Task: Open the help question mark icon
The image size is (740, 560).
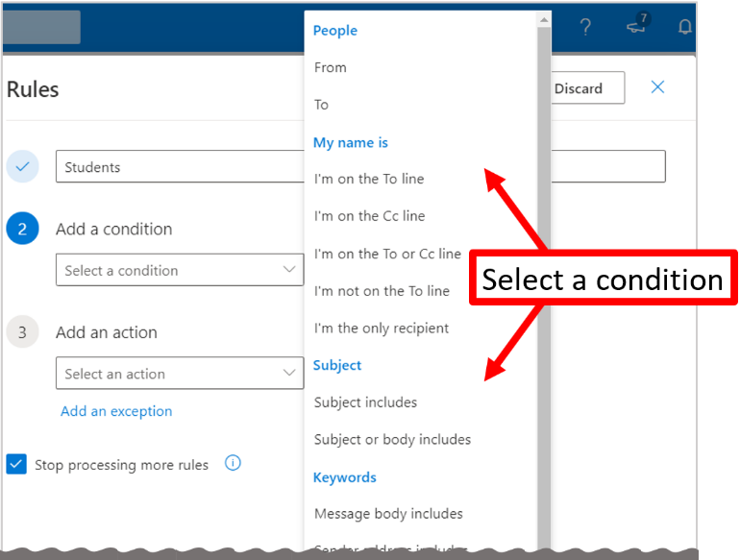Action: pyautogui.click(x=585, y=27)
